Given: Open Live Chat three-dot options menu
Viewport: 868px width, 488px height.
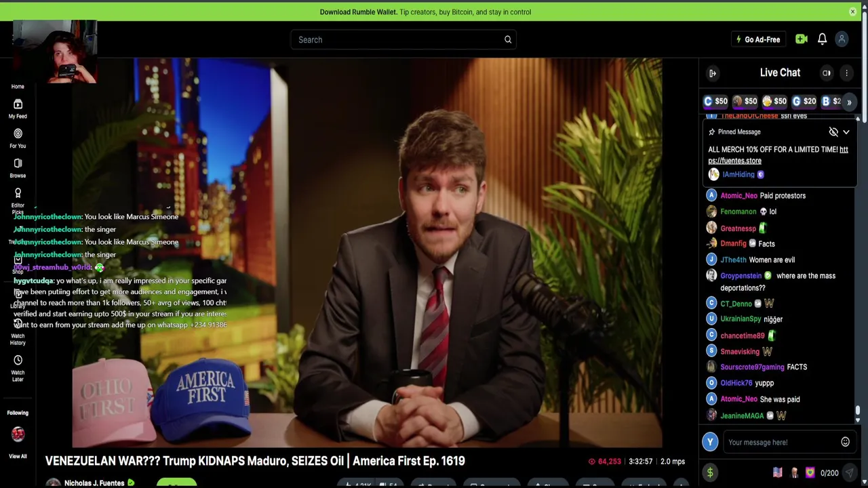Looking at the screenshot, I should [x=846, y=73].
